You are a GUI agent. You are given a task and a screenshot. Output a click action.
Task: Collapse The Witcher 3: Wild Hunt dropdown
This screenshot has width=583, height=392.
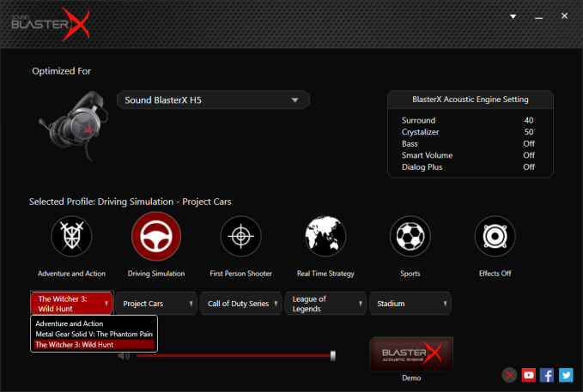coord(72,303)
